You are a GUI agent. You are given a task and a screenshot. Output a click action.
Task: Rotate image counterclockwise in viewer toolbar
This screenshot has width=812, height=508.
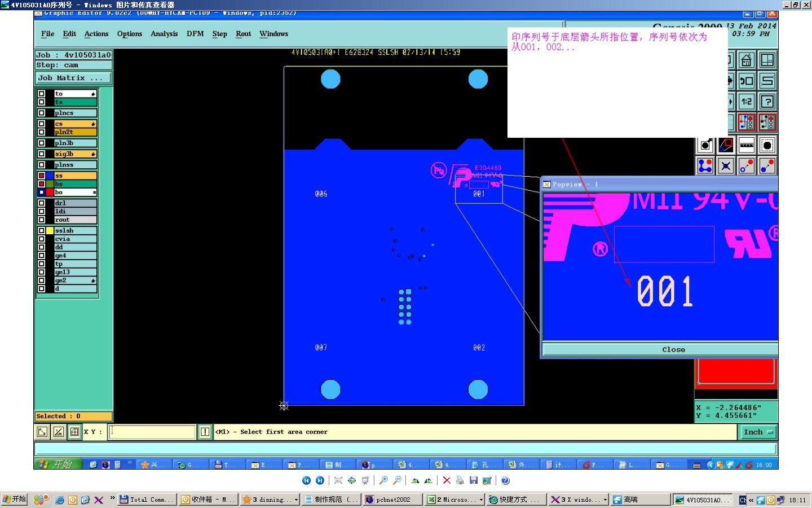429,480
